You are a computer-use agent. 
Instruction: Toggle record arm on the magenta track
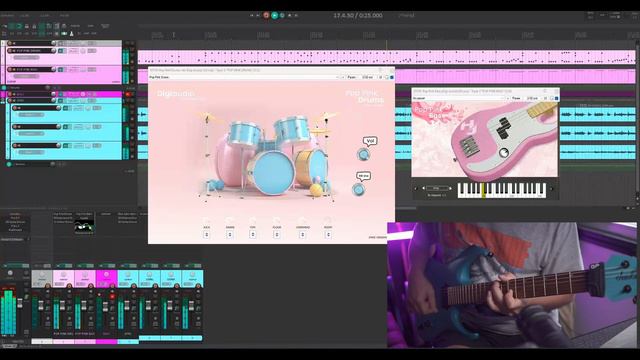pyautogui.click(x=10, y=94)
